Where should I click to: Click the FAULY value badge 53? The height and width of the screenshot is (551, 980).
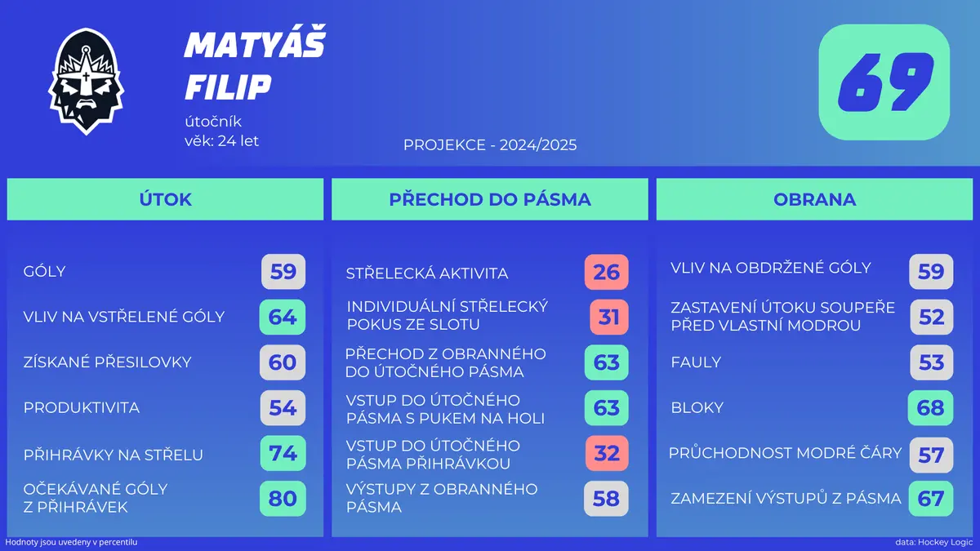(x=931, y=362)
